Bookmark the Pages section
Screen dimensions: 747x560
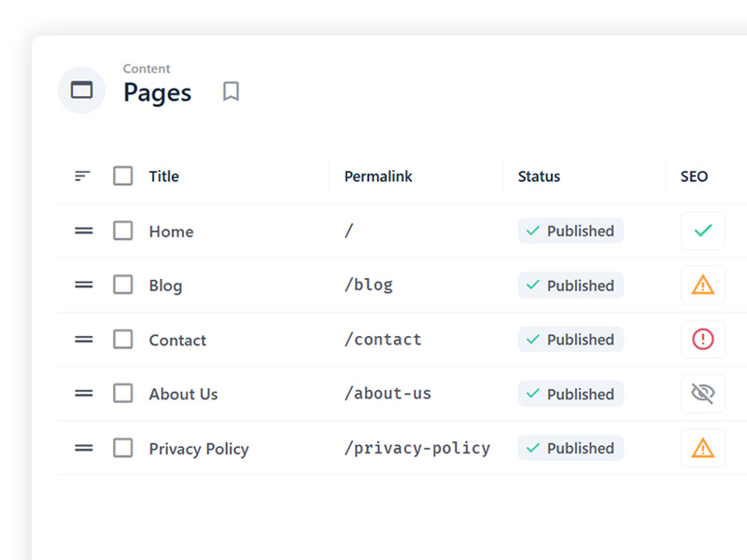[x=230, y=91]
